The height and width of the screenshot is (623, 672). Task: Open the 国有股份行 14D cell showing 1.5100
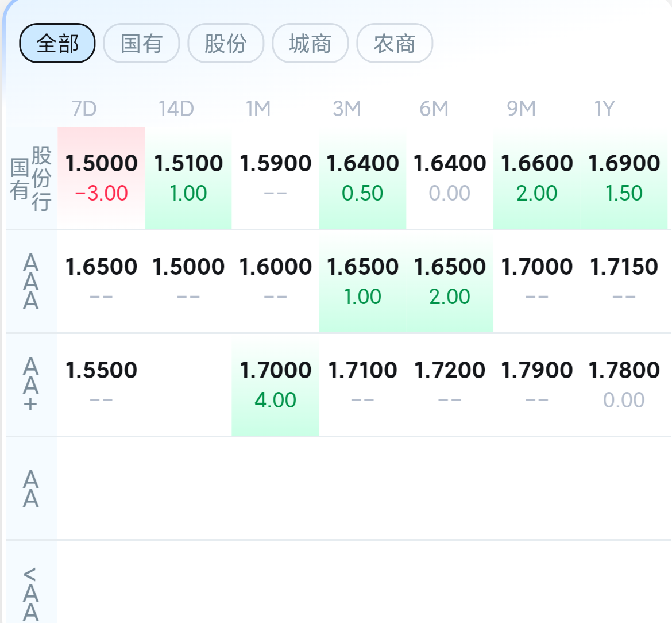(x=188, y=178)
